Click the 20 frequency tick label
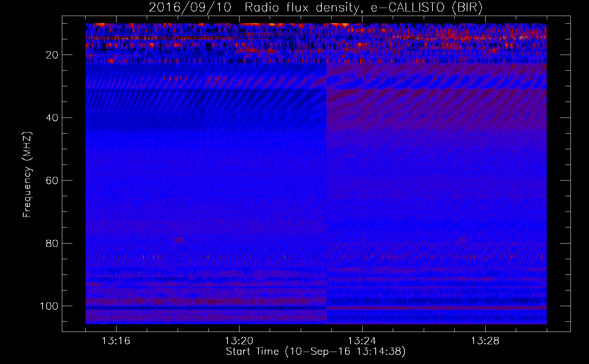 tap(52, 55)
